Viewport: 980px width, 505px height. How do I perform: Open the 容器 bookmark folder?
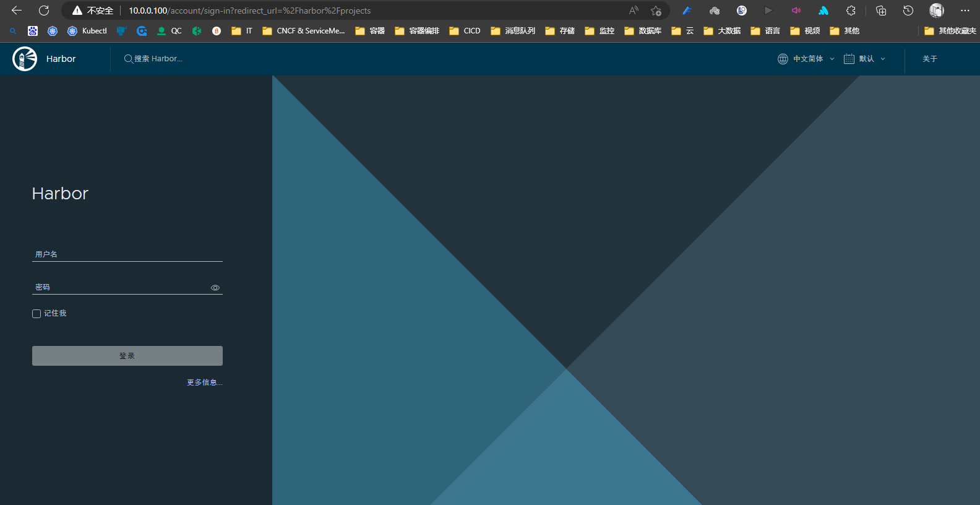(370, 31)
